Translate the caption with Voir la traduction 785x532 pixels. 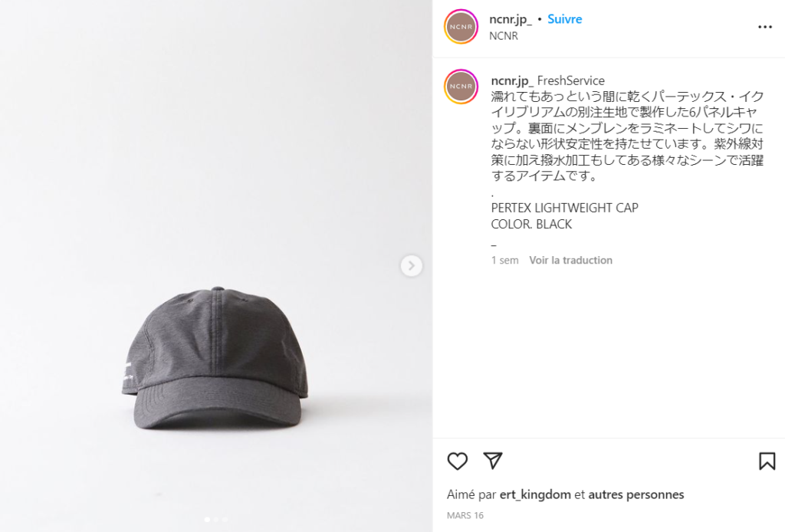[x=570, y=260]
